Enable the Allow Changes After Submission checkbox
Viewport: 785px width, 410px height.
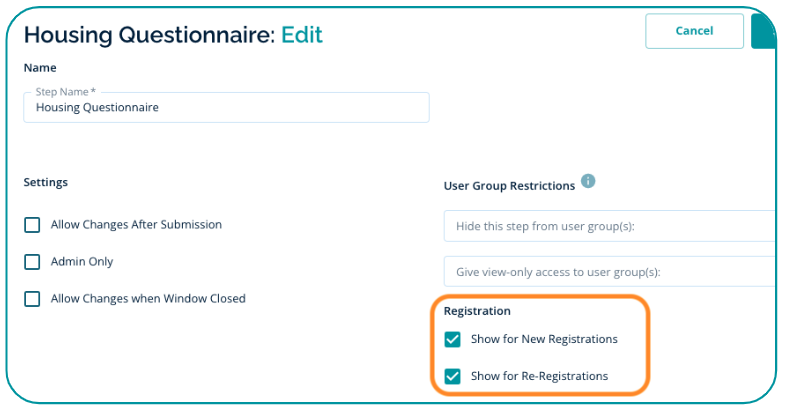click(x=33, y=225)
